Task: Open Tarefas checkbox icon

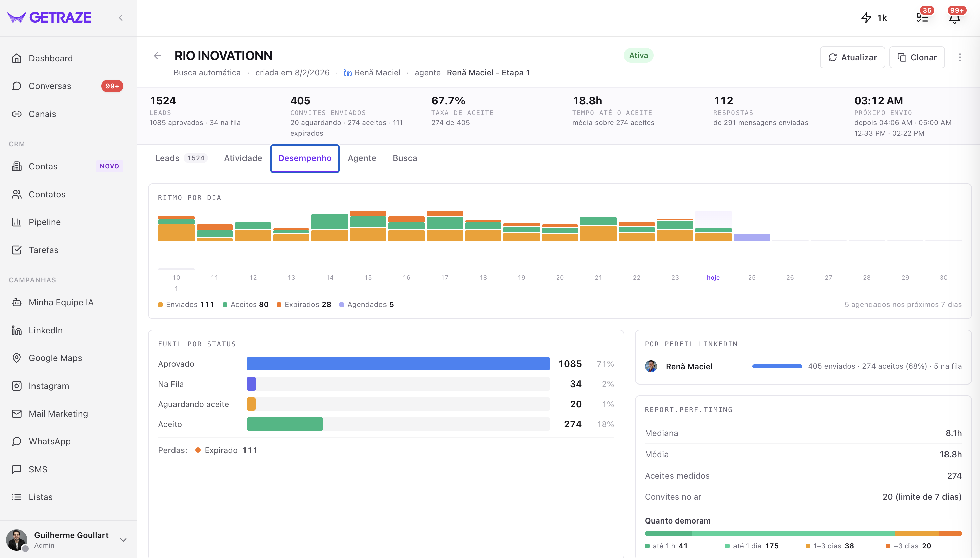Action: [x=16, y=250]
